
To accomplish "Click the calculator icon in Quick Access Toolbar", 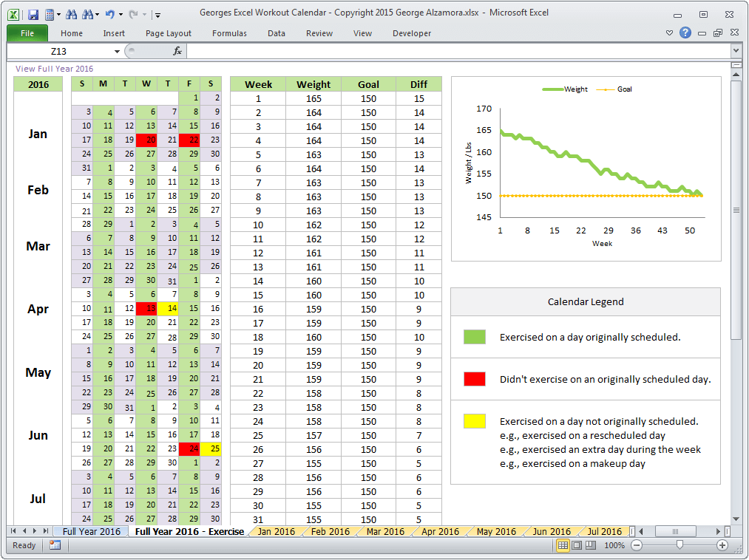I will pos(50,14).
